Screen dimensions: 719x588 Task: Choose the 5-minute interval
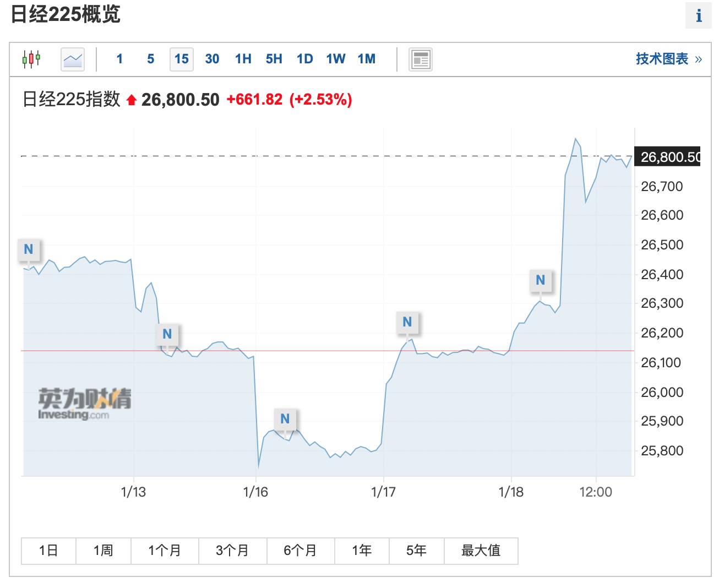(151, 59)
